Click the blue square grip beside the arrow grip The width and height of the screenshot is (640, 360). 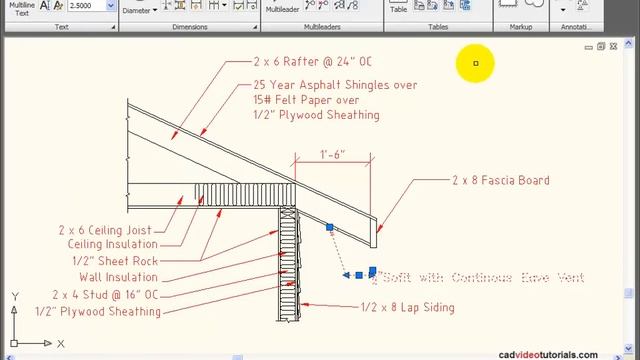[359, 276]
